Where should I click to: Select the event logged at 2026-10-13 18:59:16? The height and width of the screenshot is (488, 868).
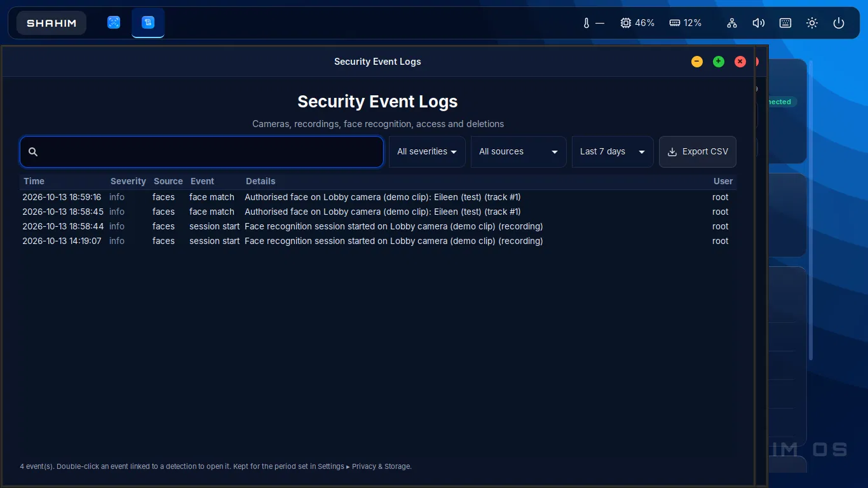378,197
